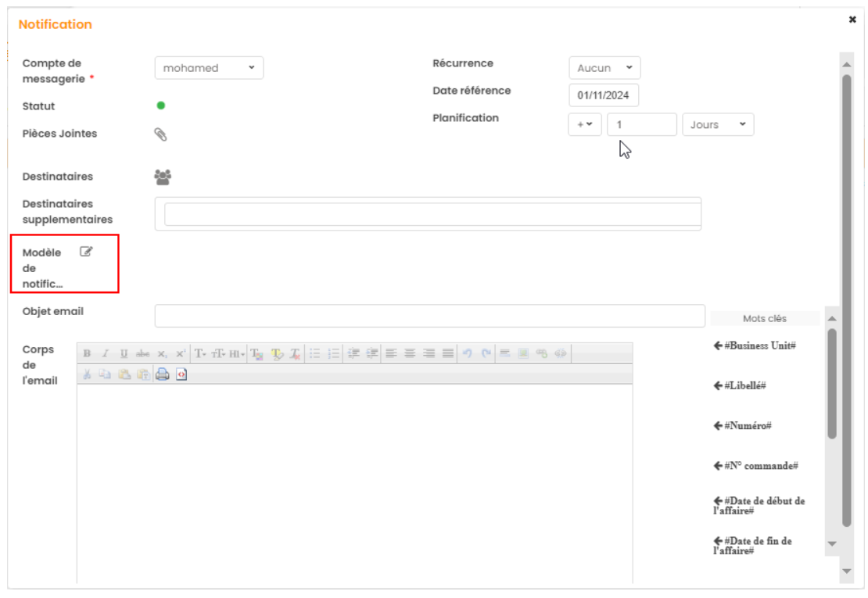Click the Objet email input field
The height and width of the screenshot is (598, 868).
click(x=429, y=316)
